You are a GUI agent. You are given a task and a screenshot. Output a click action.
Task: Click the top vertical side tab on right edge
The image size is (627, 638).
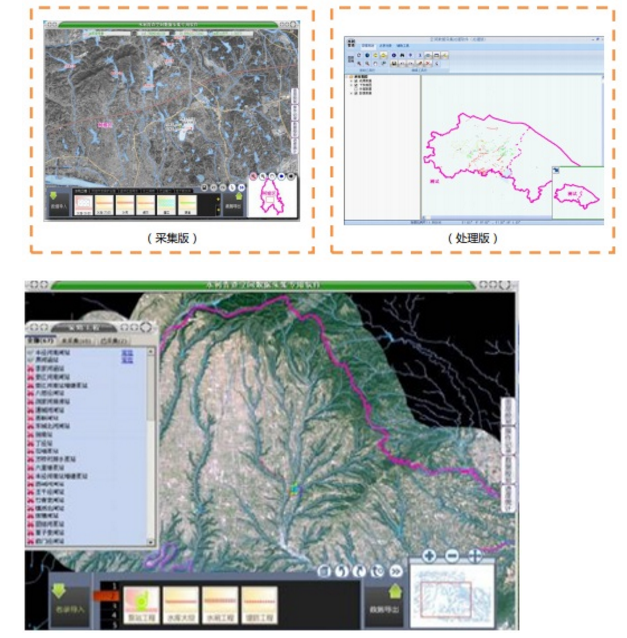508,412
